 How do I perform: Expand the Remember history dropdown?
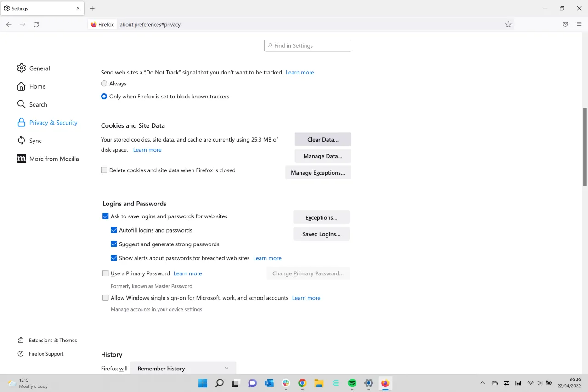point(183,368)
